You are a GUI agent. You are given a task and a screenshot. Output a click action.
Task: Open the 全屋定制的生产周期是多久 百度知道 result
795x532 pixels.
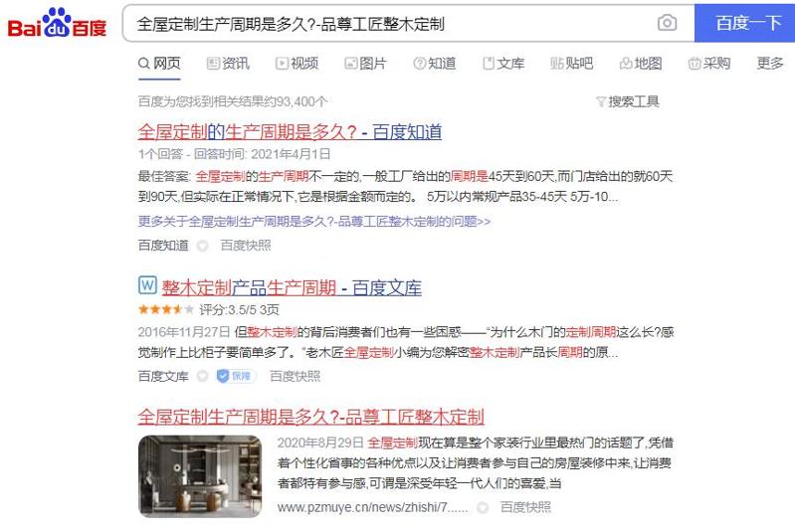(290, 132)
